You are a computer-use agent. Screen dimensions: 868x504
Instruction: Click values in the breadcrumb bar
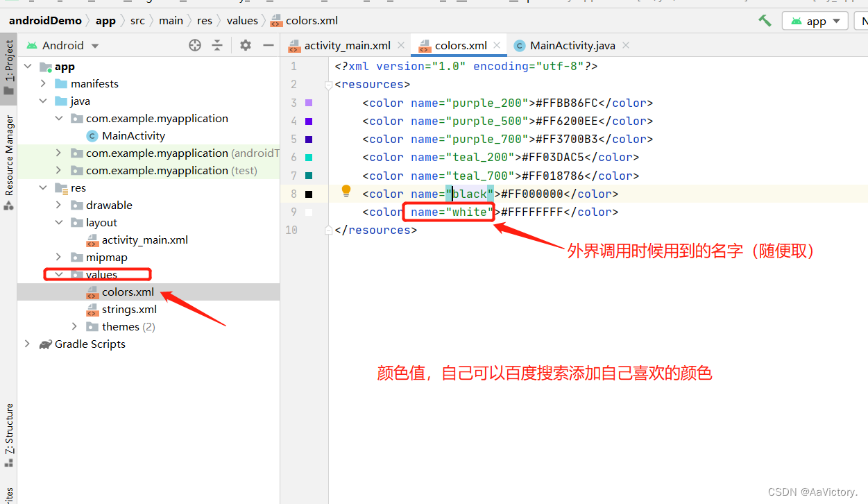tap(242, 20)
